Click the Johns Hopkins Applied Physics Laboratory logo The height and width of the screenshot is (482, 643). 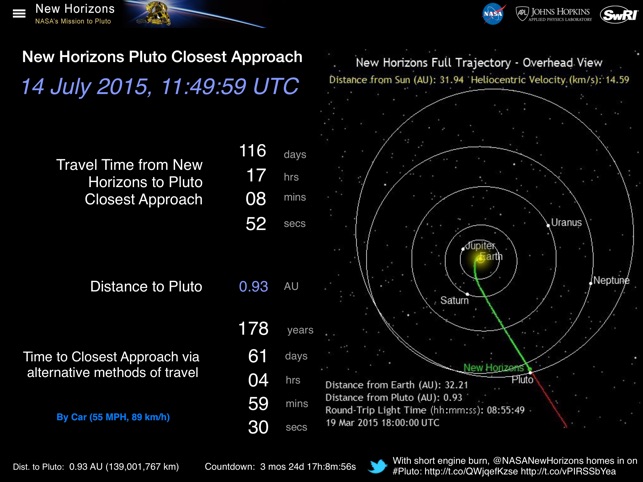point(554,14)
